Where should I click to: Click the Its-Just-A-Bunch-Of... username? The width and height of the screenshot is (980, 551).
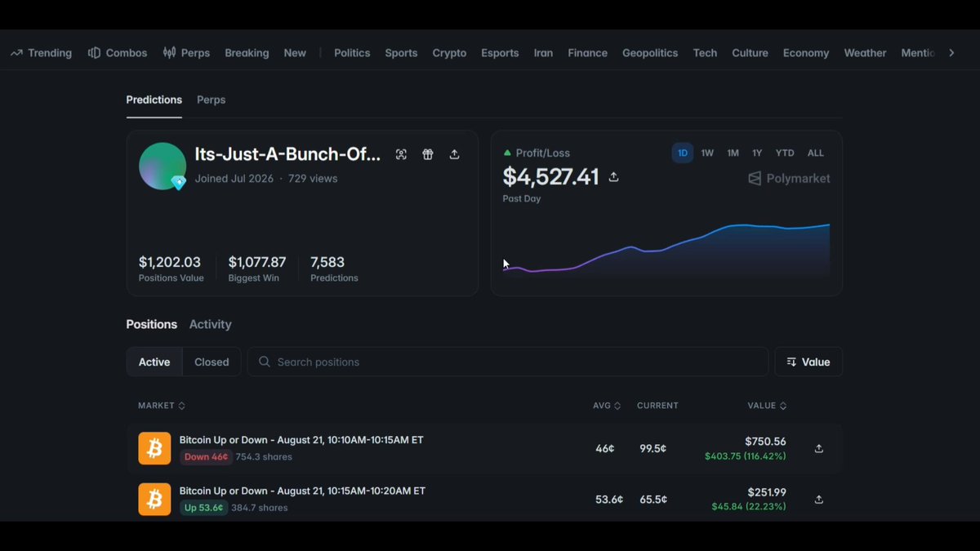(287, 154)
